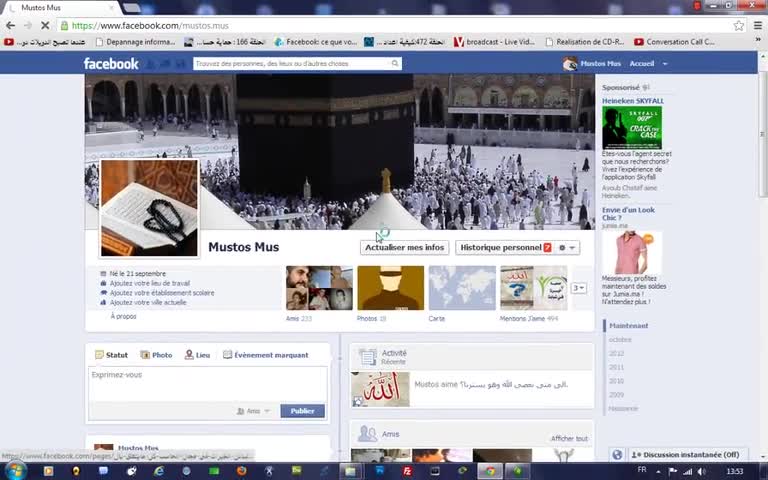Open the broadcast - Live Vid... bookmark

point(494,42)
